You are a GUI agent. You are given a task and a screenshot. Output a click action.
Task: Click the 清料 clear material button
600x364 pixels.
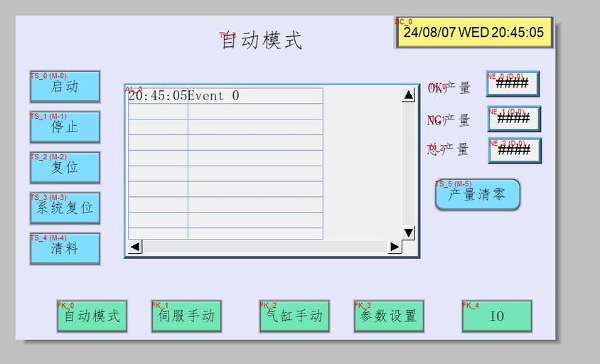pos(65,249)
